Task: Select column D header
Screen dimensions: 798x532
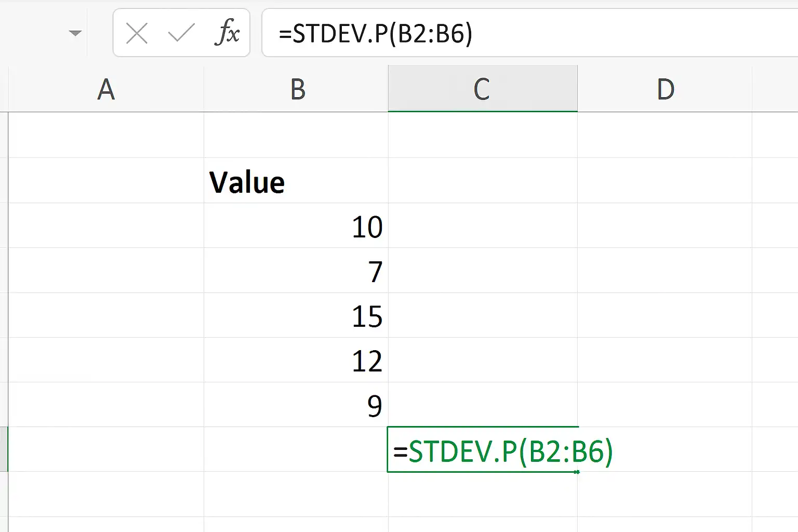Action: coord(665,89)
